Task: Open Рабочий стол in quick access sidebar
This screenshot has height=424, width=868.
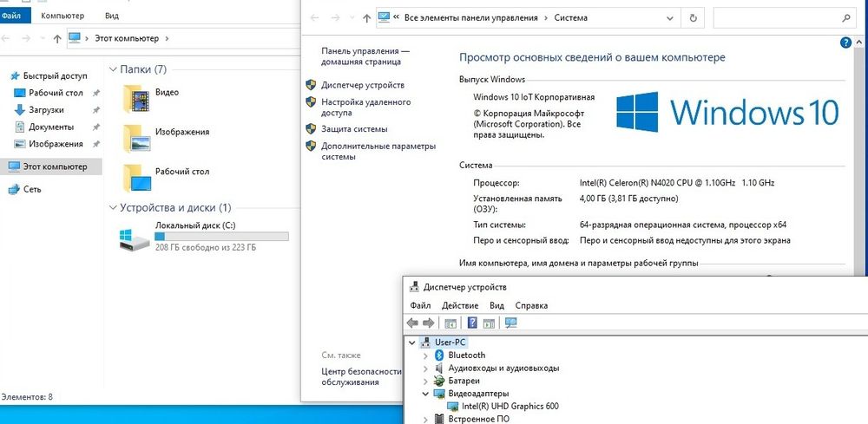Action: click(56, 93)
